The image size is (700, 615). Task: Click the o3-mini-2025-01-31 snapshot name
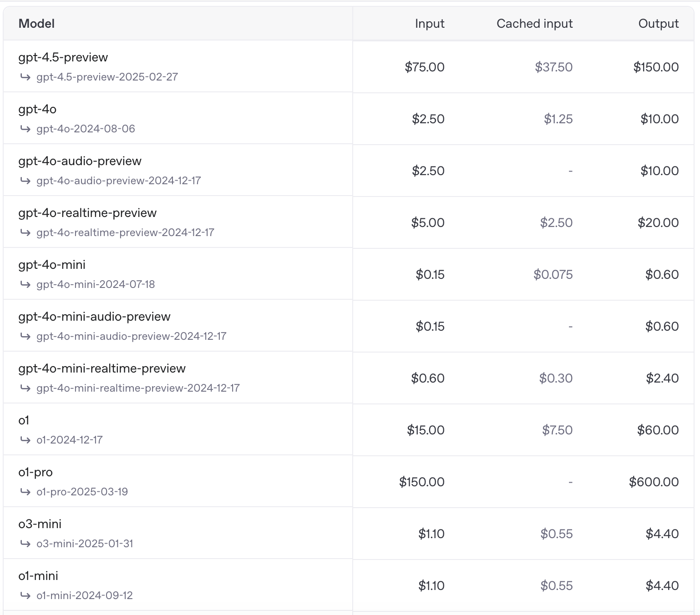coord(85,544)
